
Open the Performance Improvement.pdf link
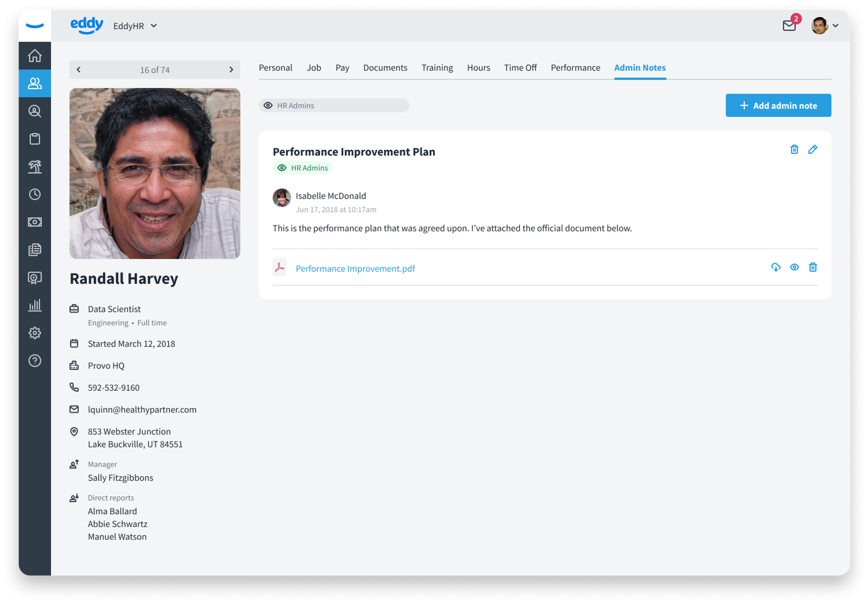(355, 268)
